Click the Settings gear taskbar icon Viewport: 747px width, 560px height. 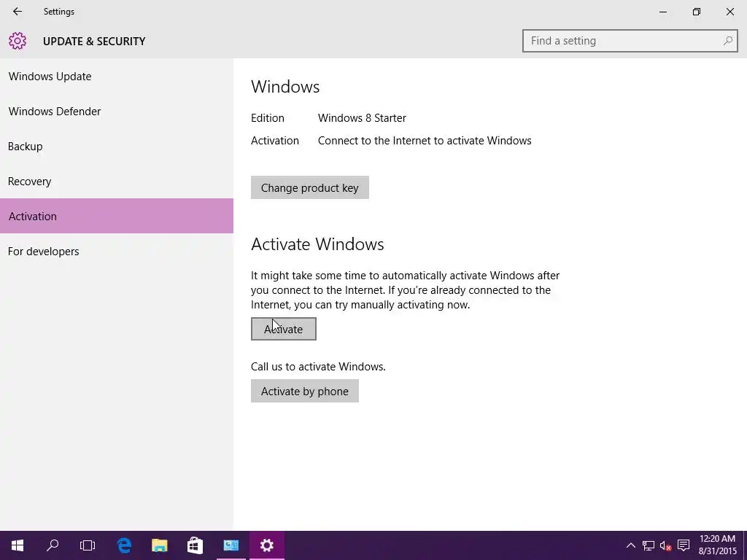[267, 545]
